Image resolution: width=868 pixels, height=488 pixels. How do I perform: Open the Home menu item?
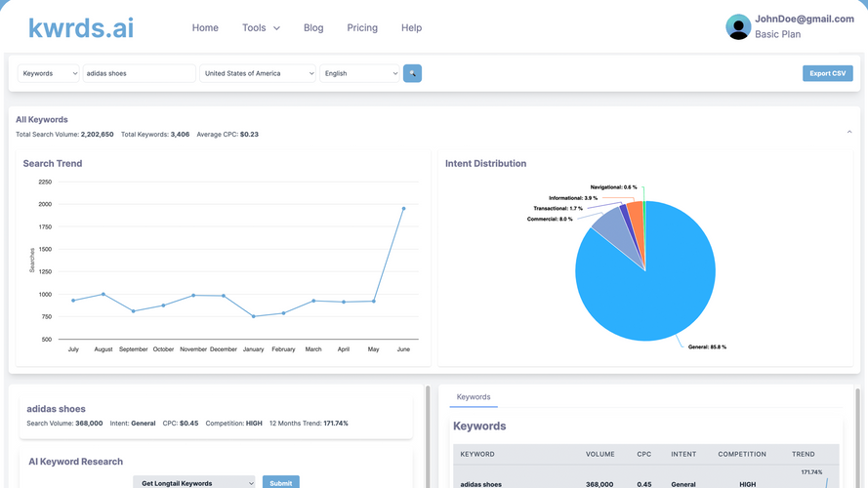[205, 27]
